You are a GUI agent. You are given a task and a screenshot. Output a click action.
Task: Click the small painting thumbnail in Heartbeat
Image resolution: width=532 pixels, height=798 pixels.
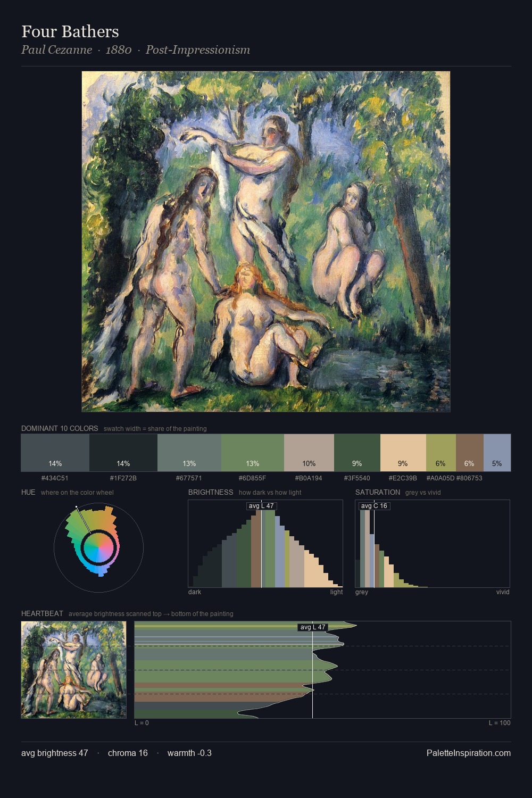pyautogui.click(x=74, y=670)
